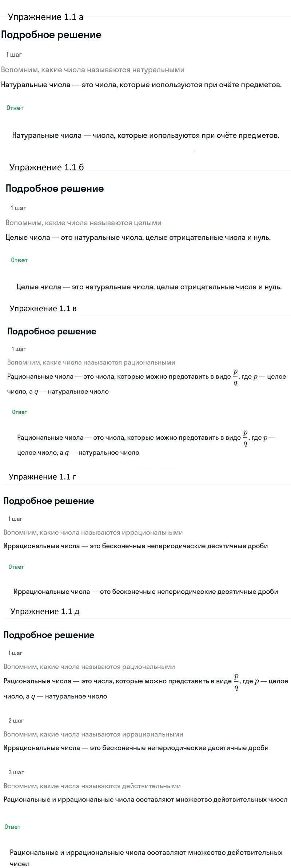Click hint "Вспомним, какие числа называются натуральными"
Image resolution: width=291 pixels, height=868 pixels.
(x=93, y=70)
